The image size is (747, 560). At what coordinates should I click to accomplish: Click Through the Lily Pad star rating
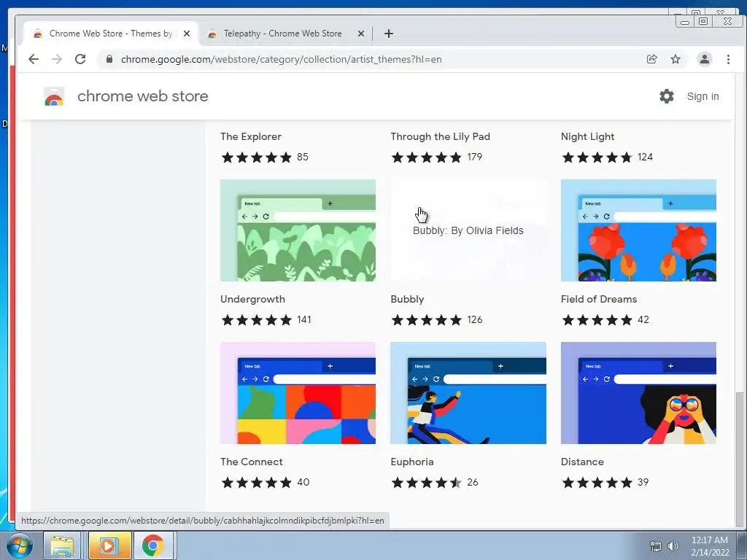tap(427, 157)
